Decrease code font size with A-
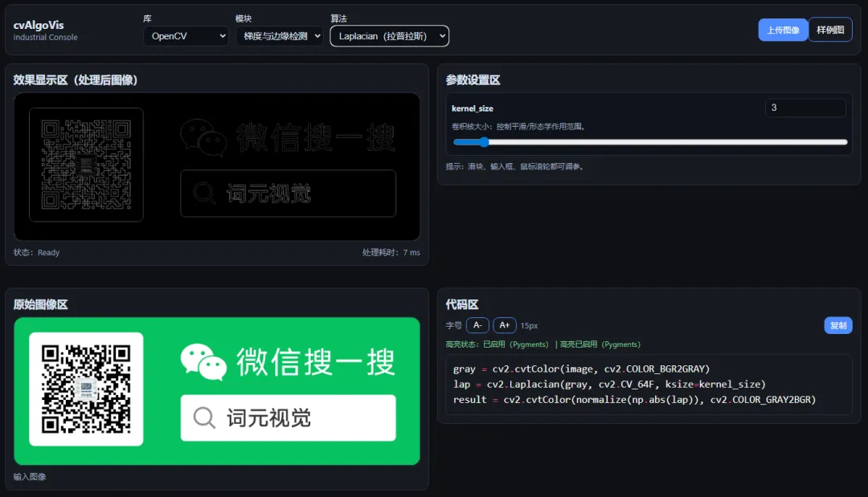 [x=477, y=325]
